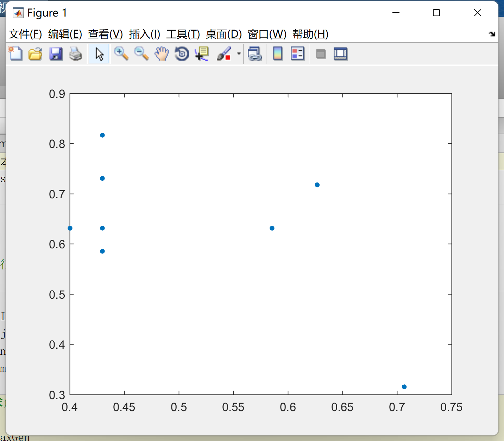
Task: Click the New Figure toolbar icon
Action: (15, 54)
